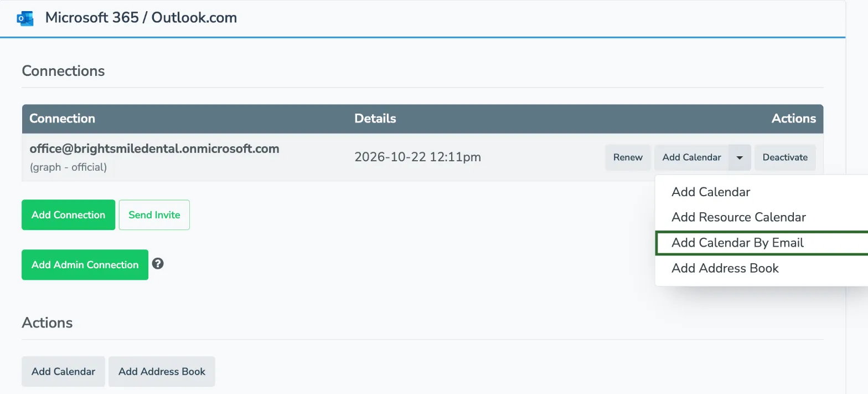
Task: Click the Connection column header
Action: point(62,119)
